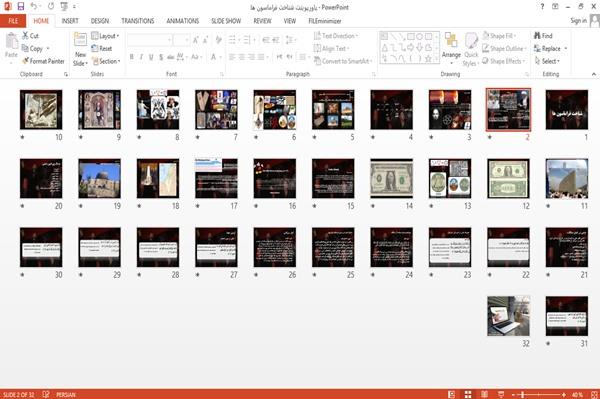
Task: Select slide 32 laptop thumbnail
Action: 509,316
